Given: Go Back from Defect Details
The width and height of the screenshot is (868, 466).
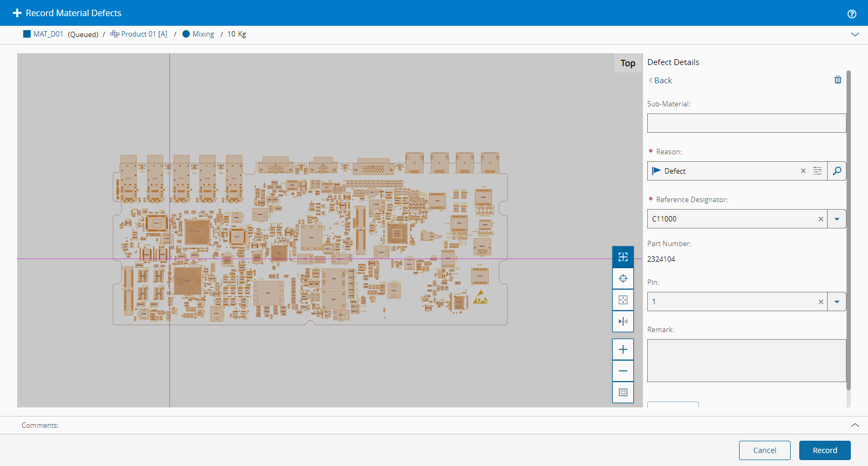Looking at the screenshot, I should point(661,81).
